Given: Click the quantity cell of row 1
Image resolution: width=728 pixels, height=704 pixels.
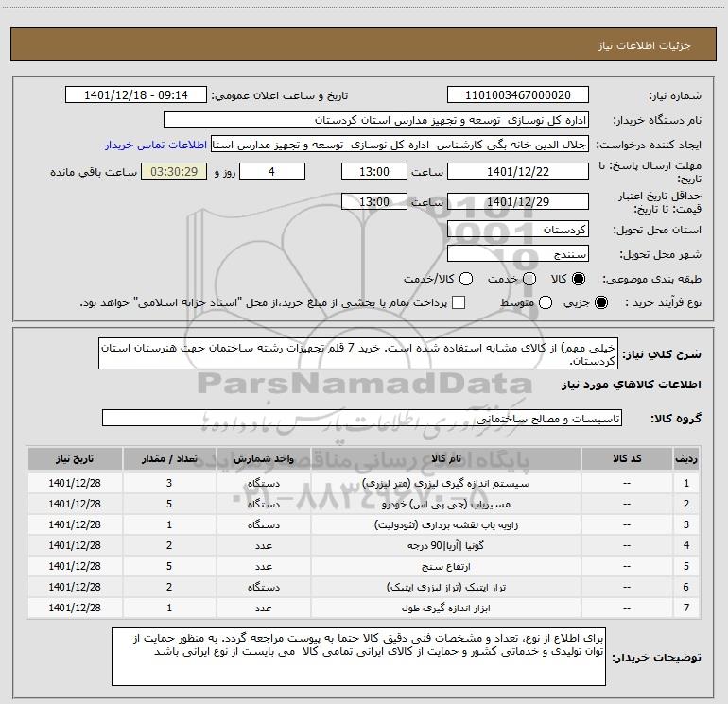Looking at the screenshot, I should (x=169, y=483).
